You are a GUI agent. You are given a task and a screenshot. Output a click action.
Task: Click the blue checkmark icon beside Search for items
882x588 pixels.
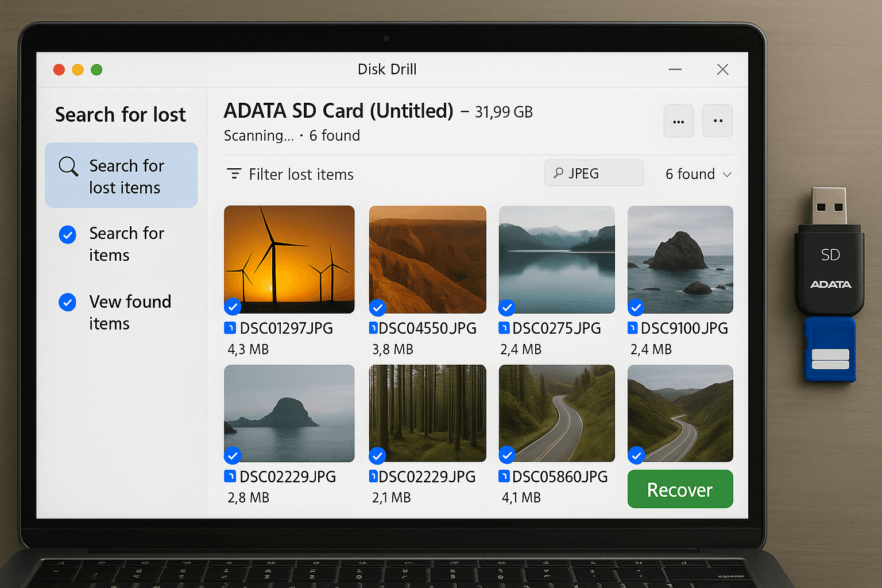68,234
